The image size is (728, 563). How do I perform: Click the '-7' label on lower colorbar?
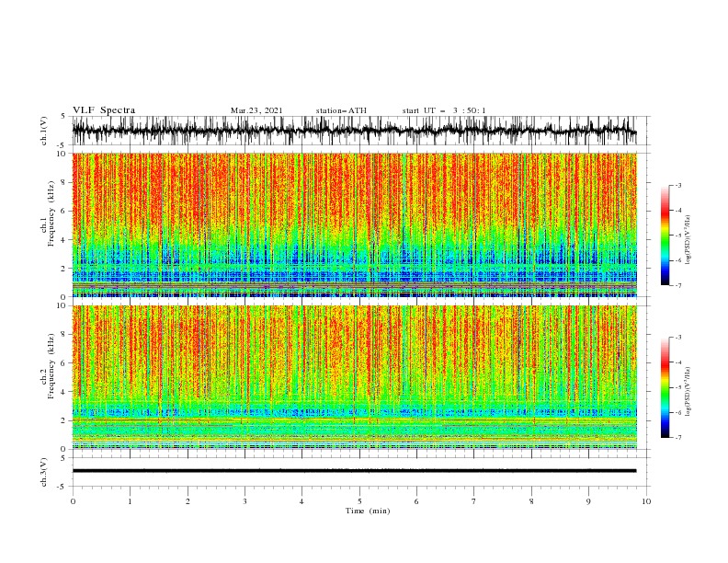point(677,437)
